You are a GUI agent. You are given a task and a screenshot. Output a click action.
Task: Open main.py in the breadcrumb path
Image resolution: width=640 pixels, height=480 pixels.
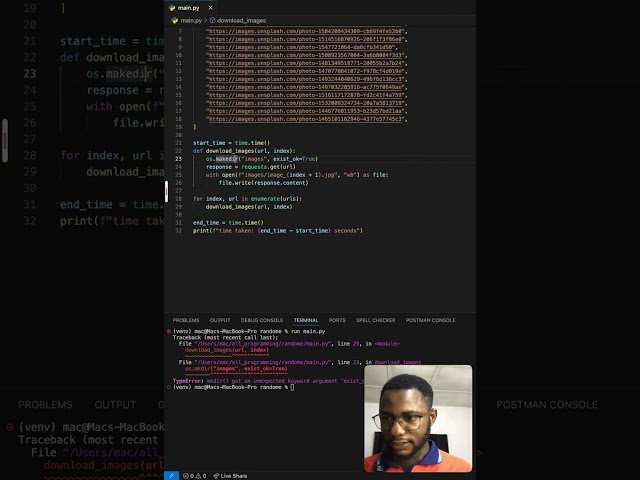191,20
